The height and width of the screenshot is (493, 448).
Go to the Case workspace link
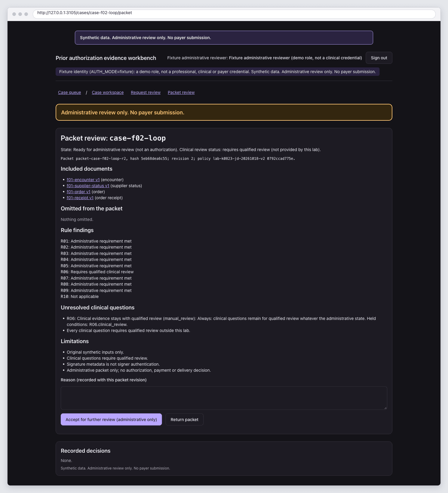[108, 92]
